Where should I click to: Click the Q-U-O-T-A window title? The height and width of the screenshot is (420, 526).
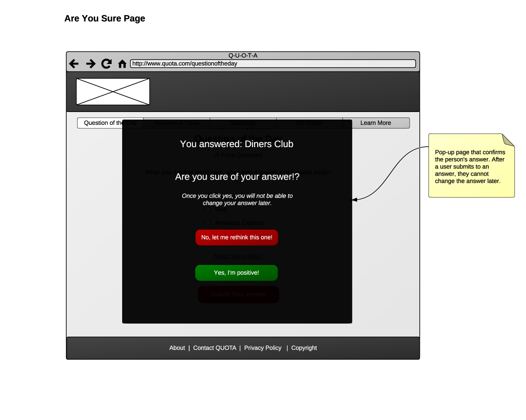[243, 56]
